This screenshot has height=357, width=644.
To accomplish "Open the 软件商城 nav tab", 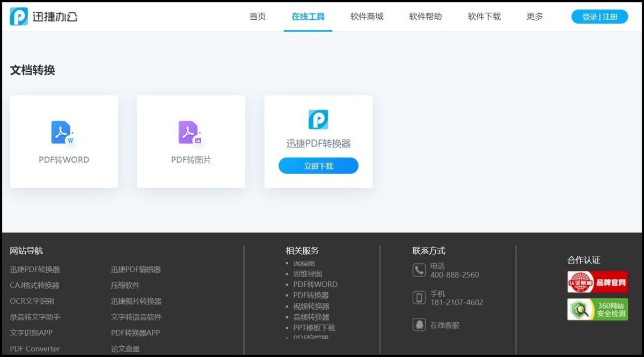I will coord(367,17).
